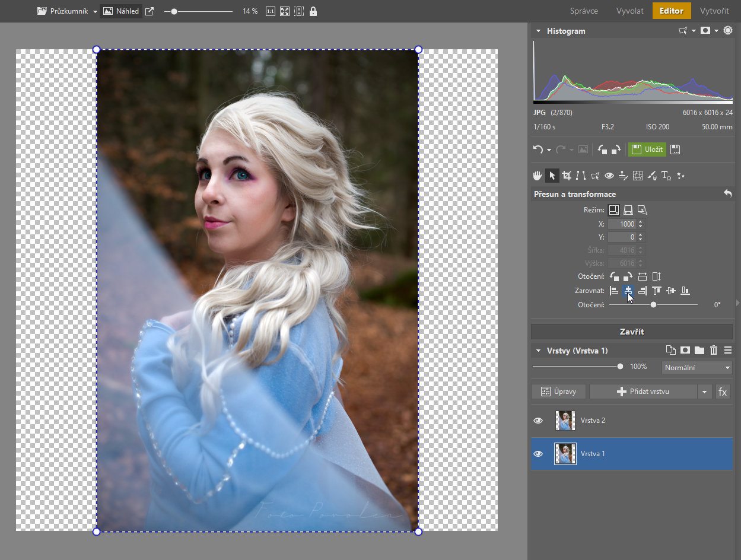Click the fit-to-height zoom icon

point(299,11)
